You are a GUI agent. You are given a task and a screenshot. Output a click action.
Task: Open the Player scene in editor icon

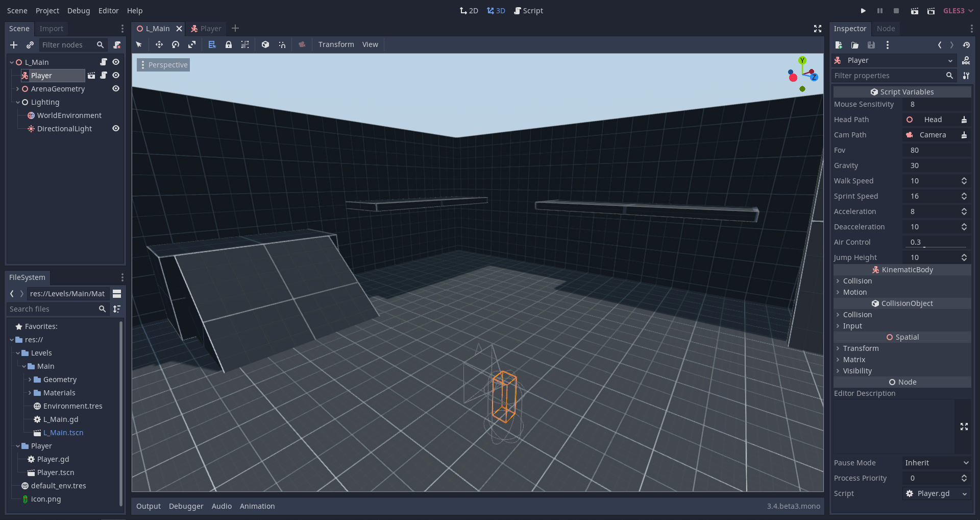(91, 76)
